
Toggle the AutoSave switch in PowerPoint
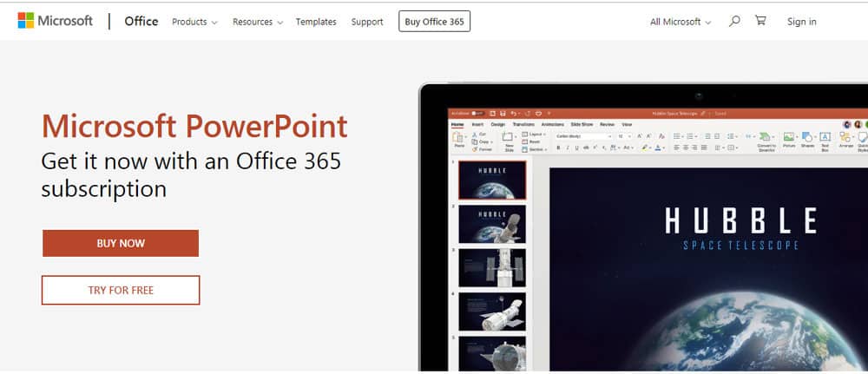[477, 114]
